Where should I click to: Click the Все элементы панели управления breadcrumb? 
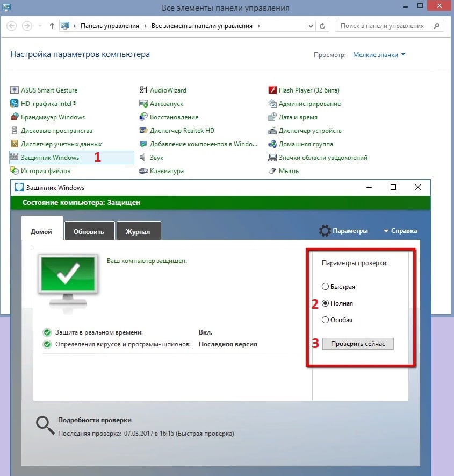click(201, 26)
